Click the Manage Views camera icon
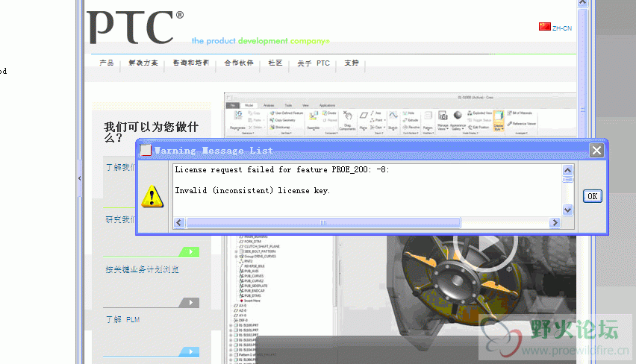The image size is (636, 364). [443, 116]
